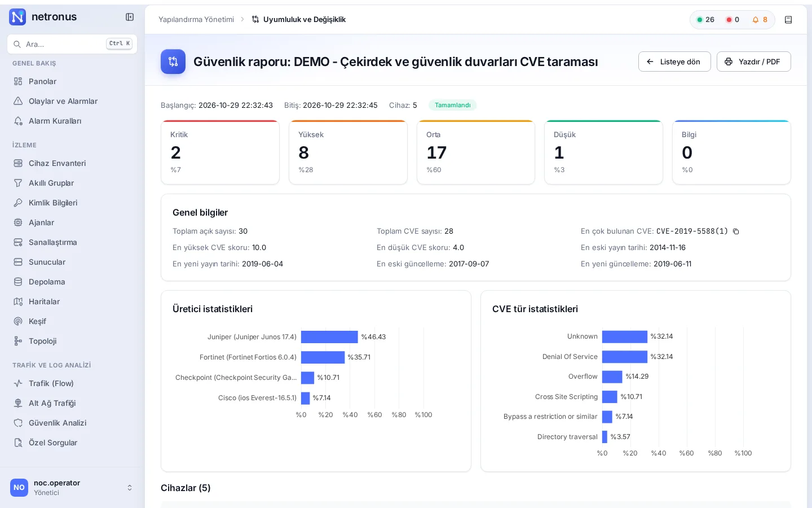Click the Fortinet Fortios 6.0.4 bar
Image resolution: width=812 pixels, height=508 pixels.
pyautogui.click(x=323, y=357)
